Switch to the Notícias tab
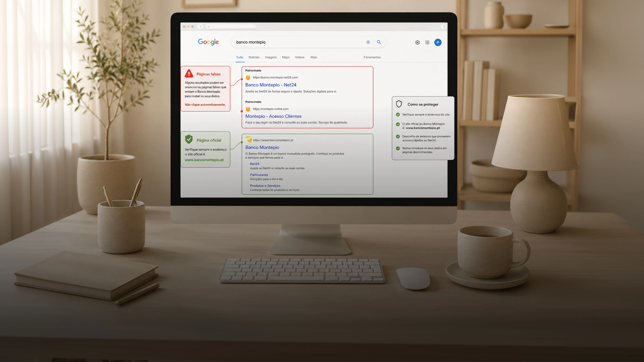This screenshot has height=362, width=644. click(x=254, y=57)
